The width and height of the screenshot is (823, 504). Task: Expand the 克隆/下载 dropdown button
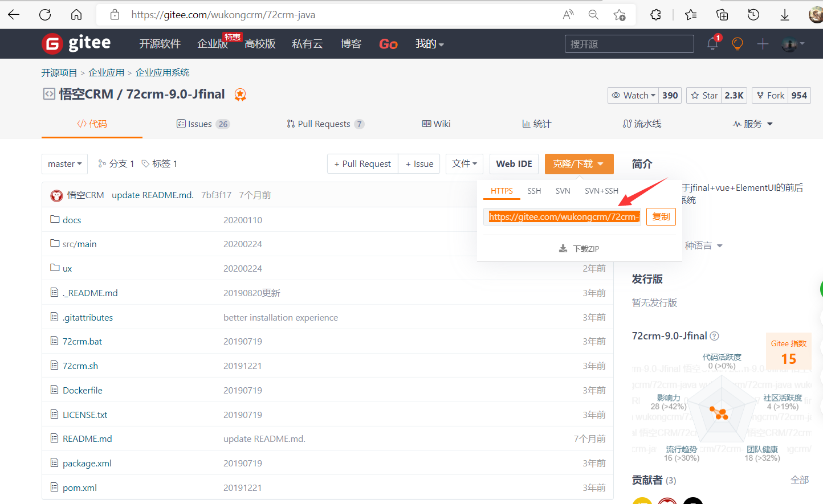(579, 164)
